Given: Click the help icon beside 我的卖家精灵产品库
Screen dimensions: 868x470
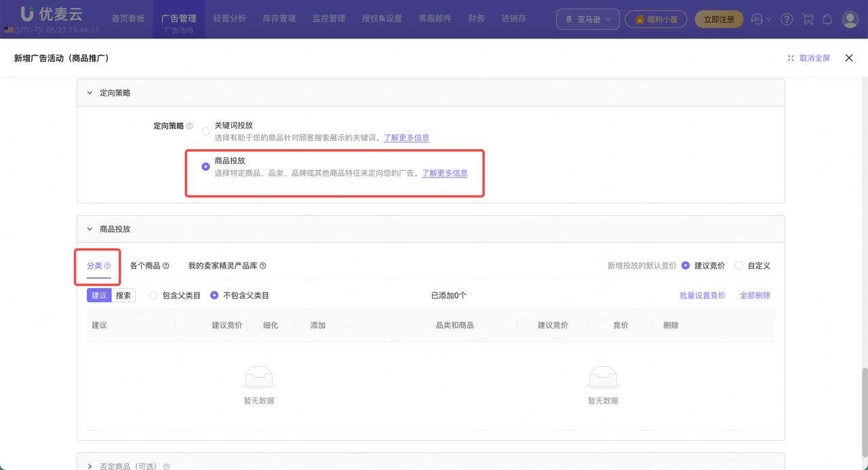Looking at the screenshot, I should (x=263, y=266).
